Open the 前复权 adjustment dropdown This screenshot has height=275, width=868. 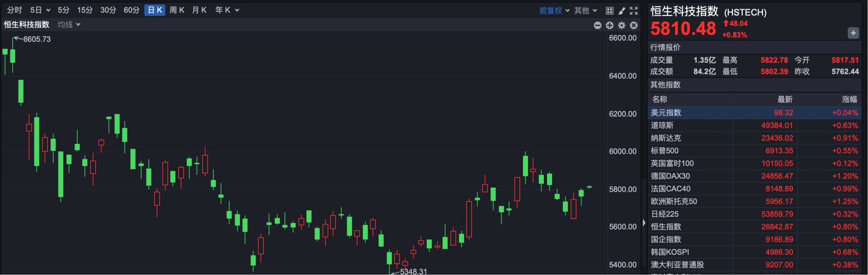coord(554,10)
